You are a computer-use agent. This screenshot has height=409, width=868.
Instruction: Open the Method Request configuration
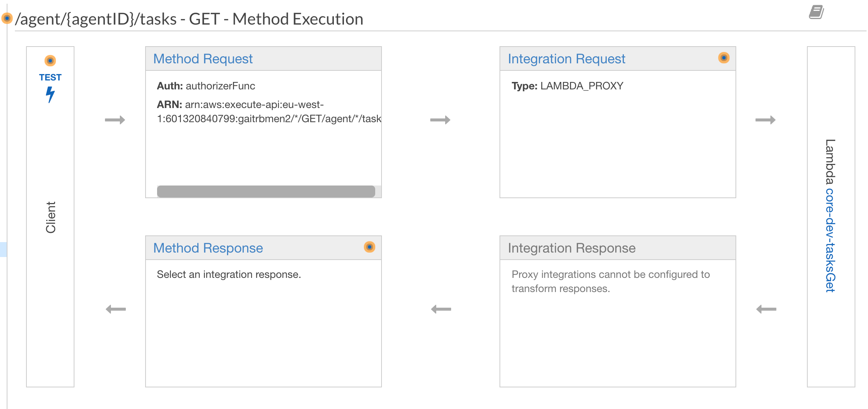(203, 58)
